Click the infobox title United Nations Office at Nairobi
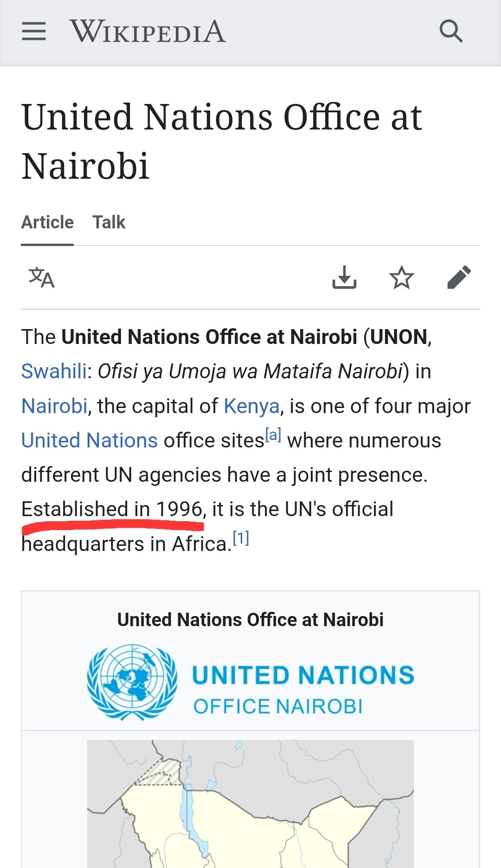 click(250, 620)
